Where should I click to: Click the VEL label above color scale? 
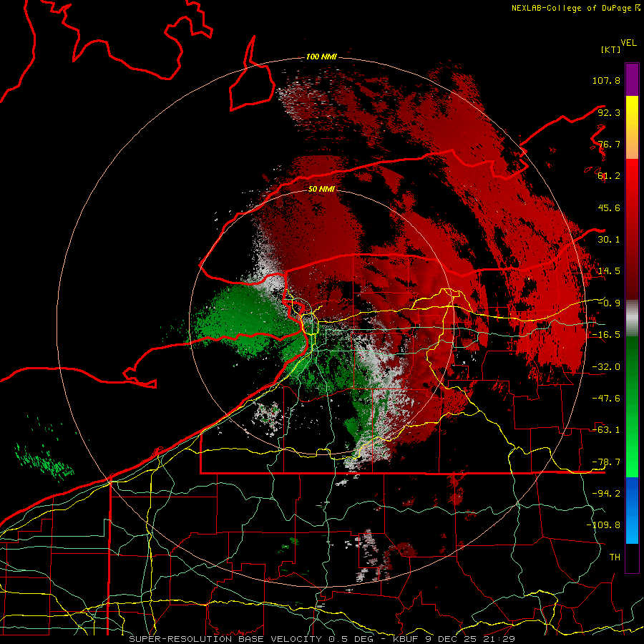coord(629,43)
